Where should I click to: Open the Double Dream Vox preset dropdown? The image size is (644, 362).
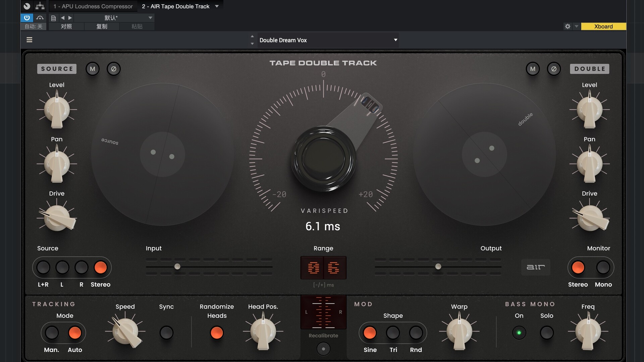[x=395, y=40]
